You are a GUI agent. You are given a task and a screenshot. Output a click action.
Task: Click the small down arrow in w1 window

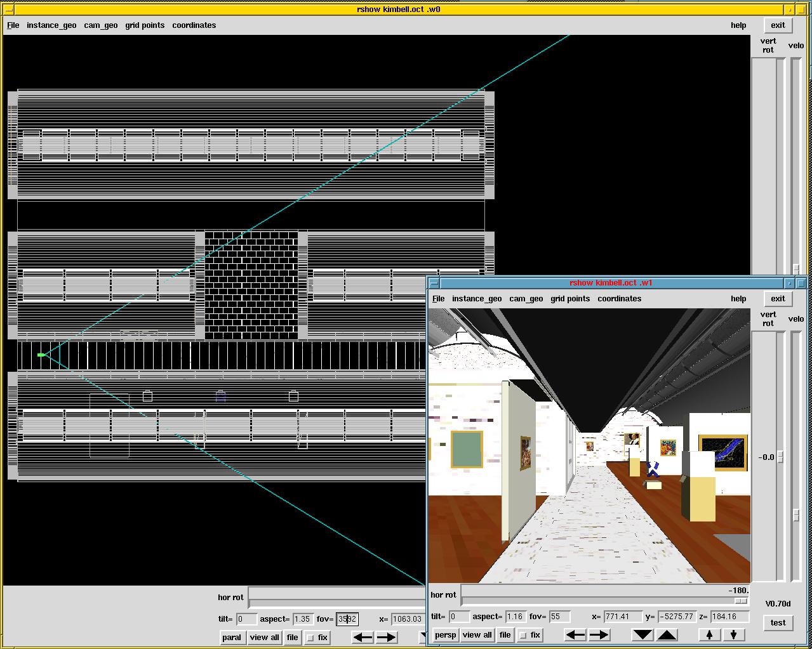tap(734, 634)
